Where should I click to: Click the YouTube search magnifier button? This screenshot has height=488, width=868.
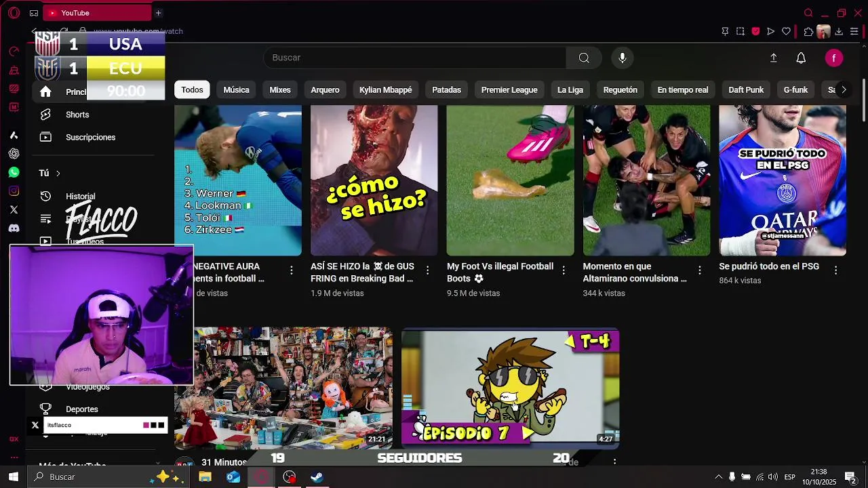click(584, 58)
